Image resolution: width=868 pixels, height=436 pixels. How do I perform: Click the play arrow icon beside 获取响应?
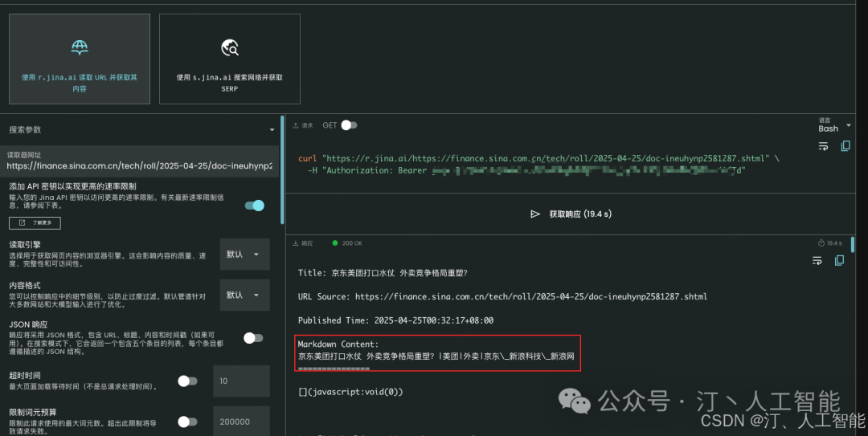tap(534, 214)
